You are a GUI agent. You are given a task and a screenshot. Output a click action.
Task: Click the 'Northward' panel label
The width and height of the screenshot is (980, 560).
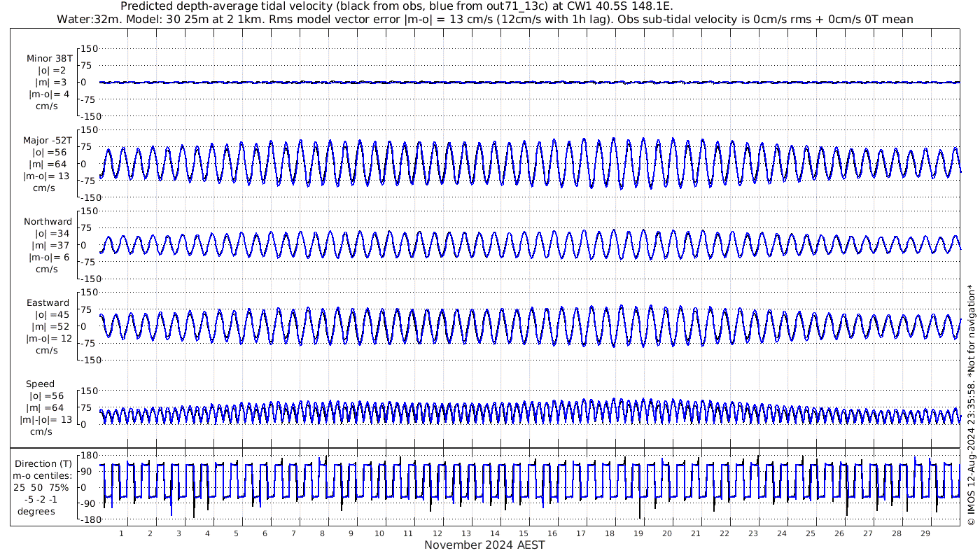pos(48,222)
